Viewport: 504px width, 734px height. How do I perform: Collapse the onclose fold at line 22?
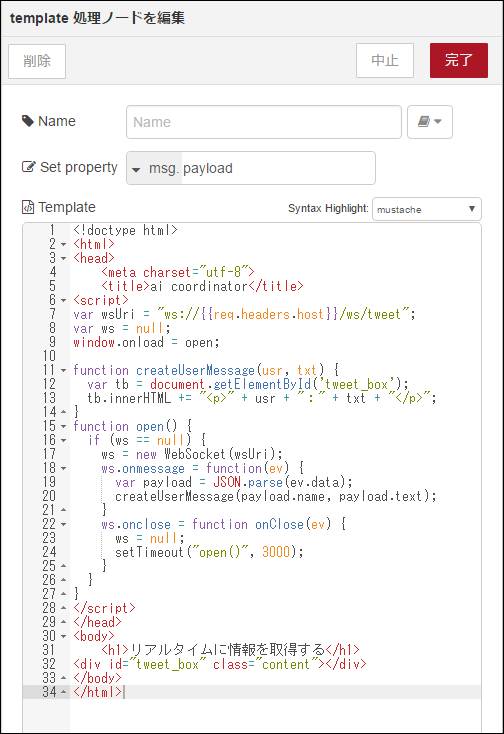[64, 524]
